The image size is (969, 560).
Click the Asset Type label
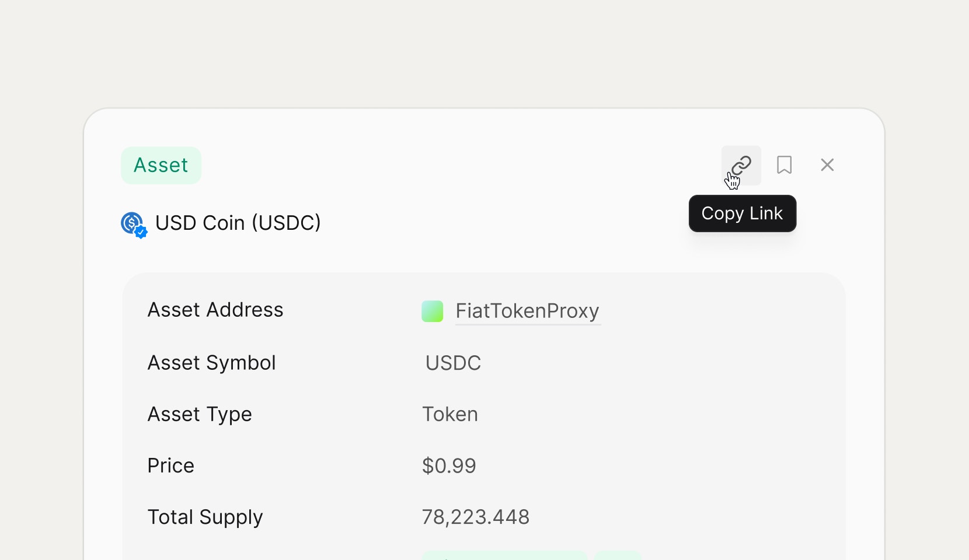click(200, 414)
